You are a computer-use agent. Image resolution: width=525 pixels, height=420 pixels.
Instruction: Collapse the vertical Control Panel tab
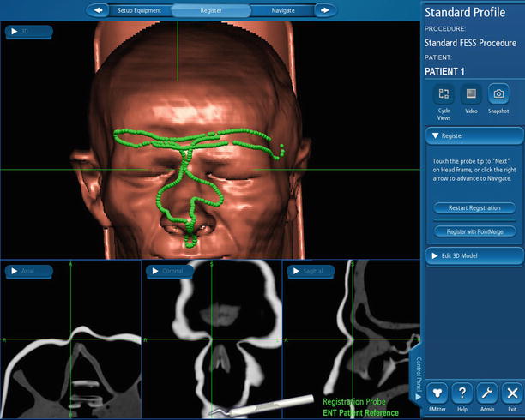pyautogui.click(x=419, y=375)
